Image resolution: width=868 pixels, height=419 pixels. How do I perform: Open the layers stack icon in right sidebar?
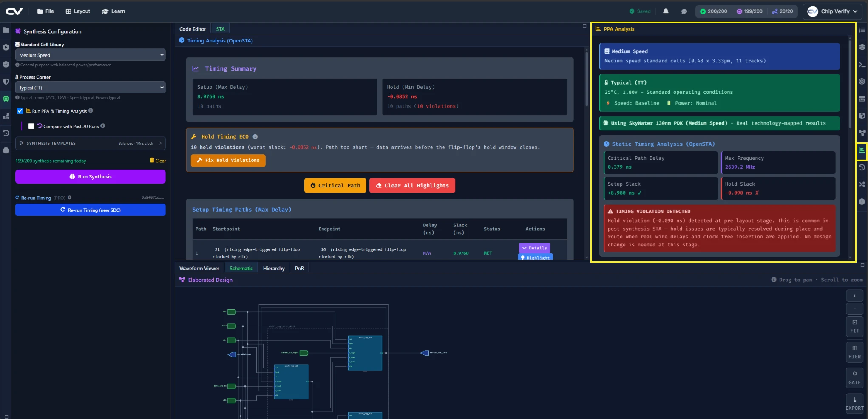[x=862, y=47]
